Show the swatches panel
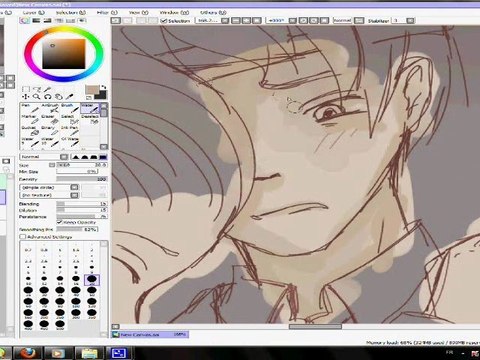The width and height of the screenshot is (480, 360). 70,21
